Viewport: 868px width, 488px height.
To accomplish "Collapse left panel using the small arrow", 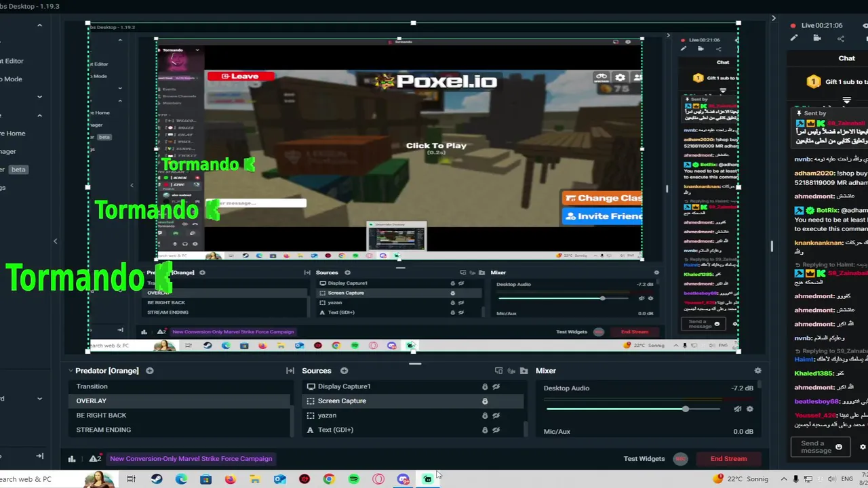I will (56, 241).
